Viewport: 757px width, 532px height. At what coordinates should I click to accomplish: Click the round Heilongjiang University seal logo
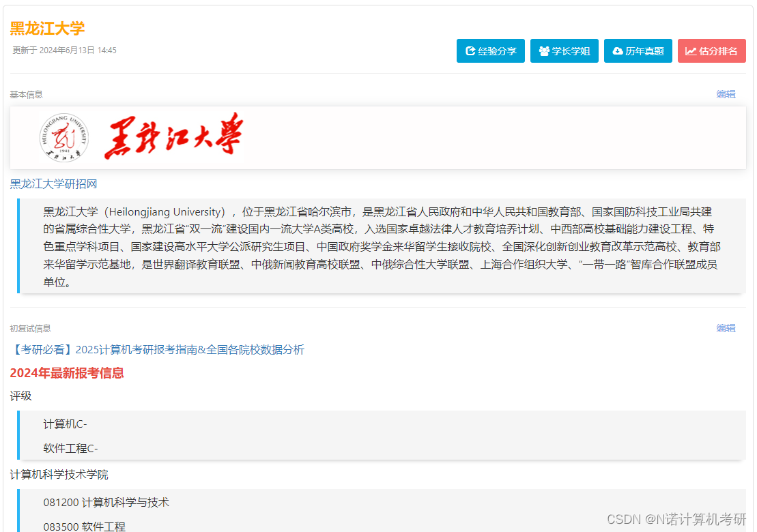[64, 138]
